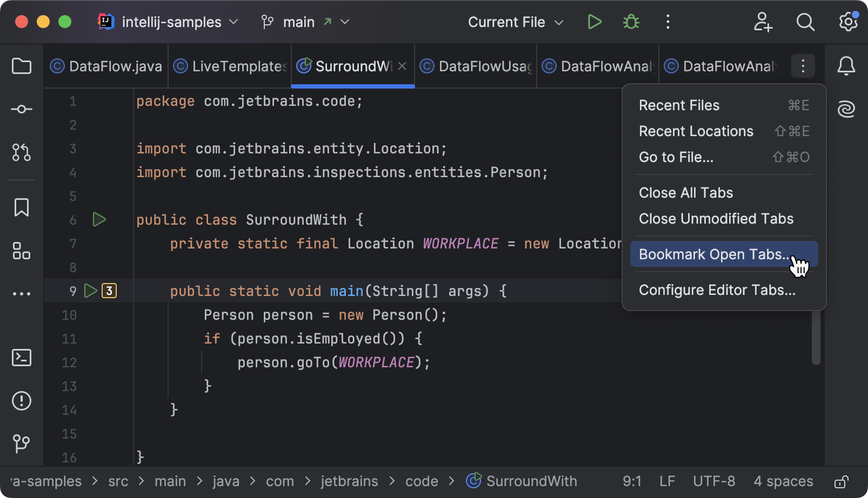Open the Notifications bell
This screenshot has height=498, width=868.
pyautogui.click(x=846, y=66)
